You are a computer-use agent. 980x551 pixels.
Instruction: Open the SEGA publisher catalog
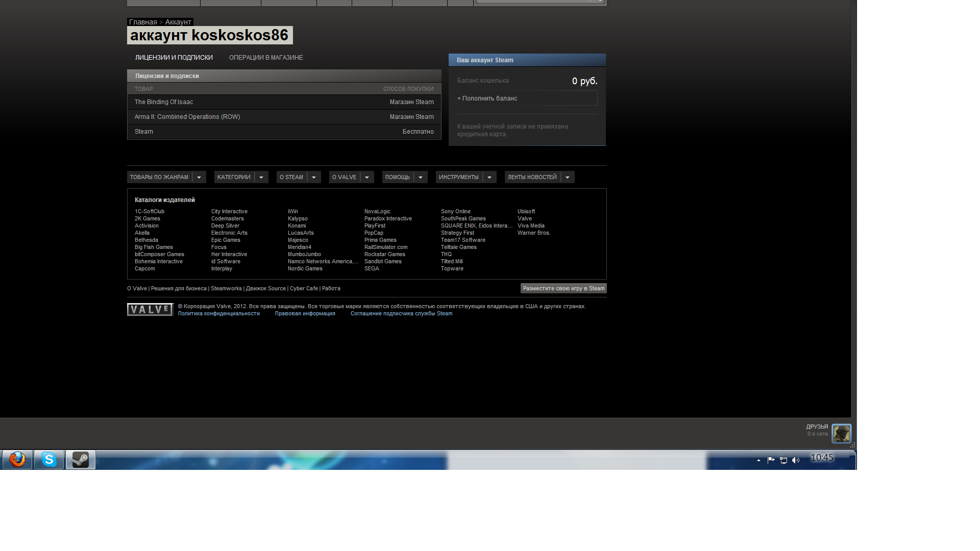click(372, 268)
